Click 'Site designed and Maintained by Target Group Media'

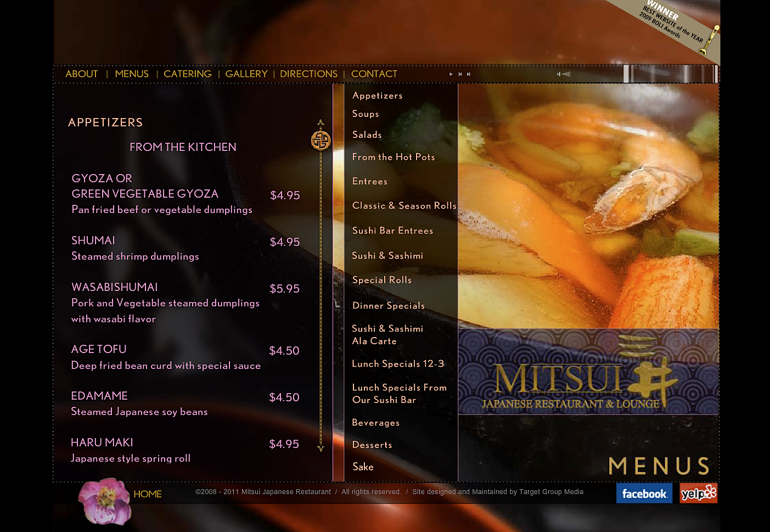pyautogui.click(x=498, y=492)
